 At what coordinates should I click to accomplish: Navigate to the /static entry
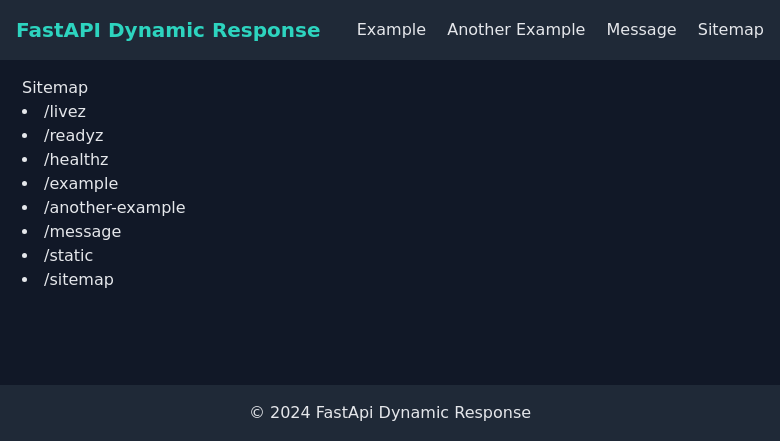click(x=68, y=256)
